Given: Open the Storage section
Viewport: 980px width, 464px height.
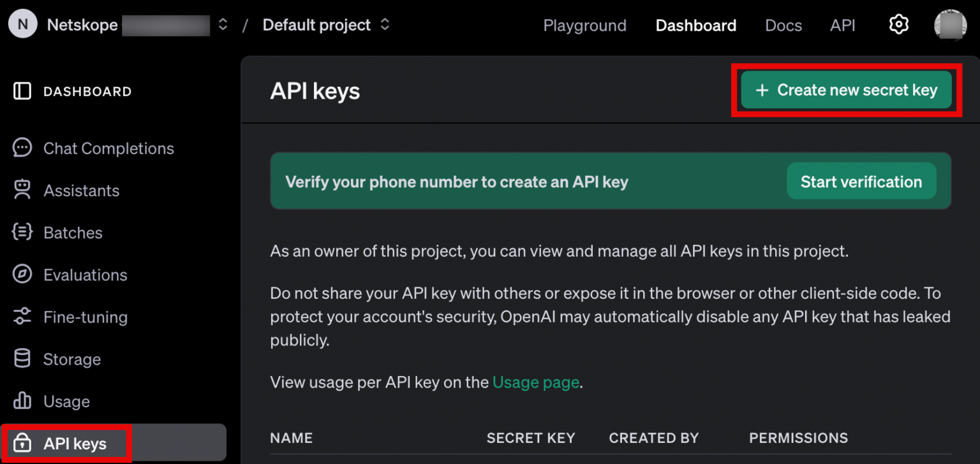Looking at the screenshot, I should 22,359.
